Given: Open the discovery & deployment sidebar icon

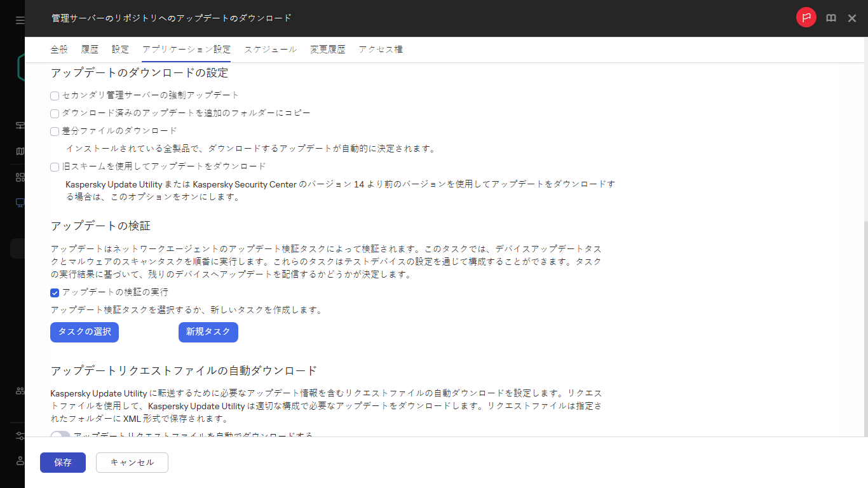Looking at the screenshot, I should tap(19, 126).
